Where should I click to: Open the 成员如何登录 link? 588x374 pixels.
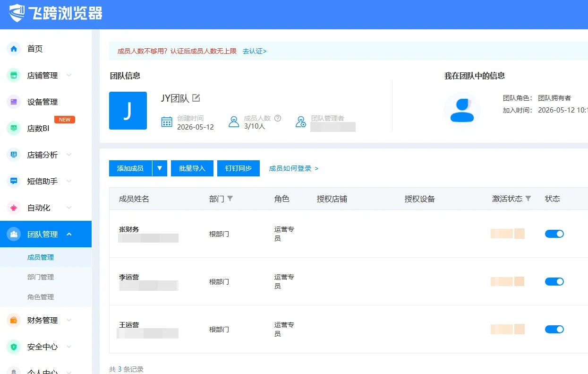[x=294, y=168]
